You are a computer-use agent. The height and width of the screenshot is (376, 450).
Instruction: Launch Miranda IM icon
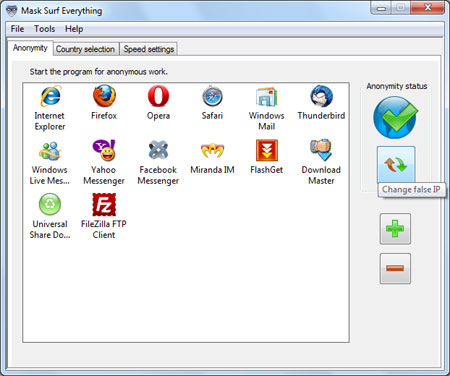[212, 151]
